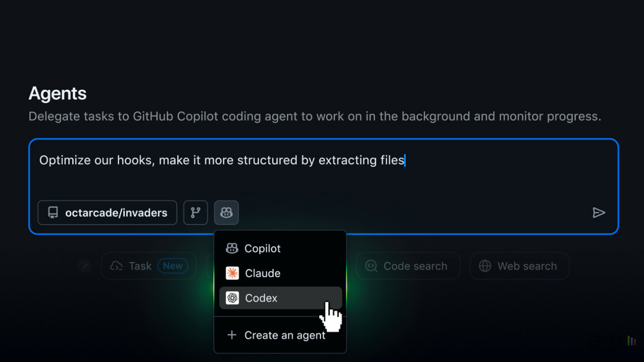Click the Create an agent option

point(280,335)
